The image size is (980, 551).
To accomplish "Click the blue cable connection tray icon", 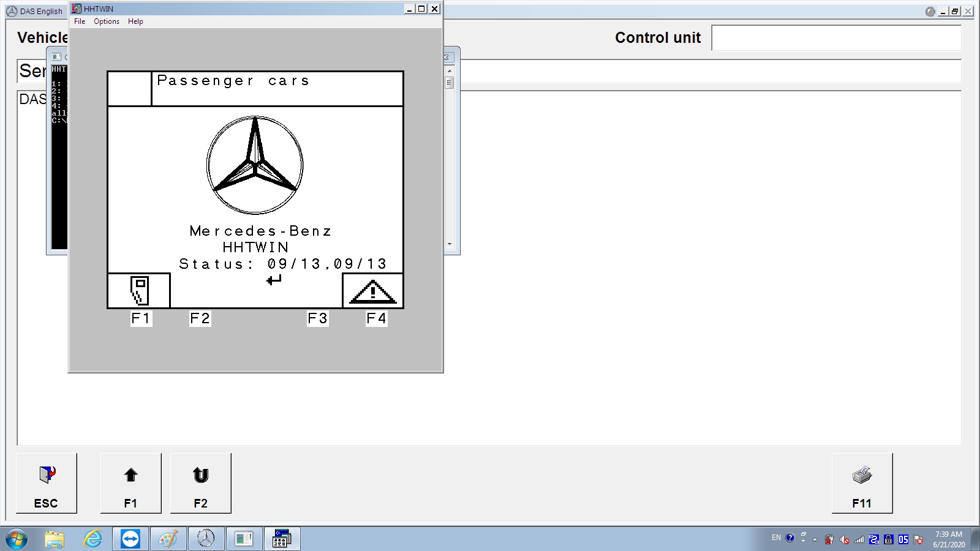I will click(874, 539).
